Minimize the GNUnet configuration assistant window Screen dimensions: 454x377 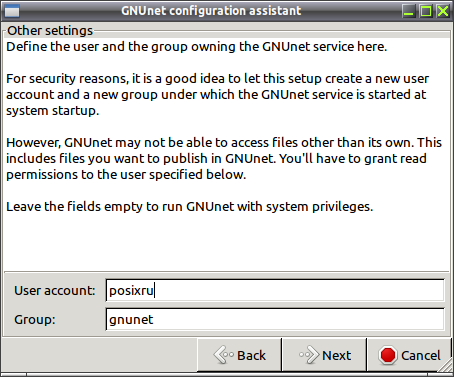[x=409, y=11]
